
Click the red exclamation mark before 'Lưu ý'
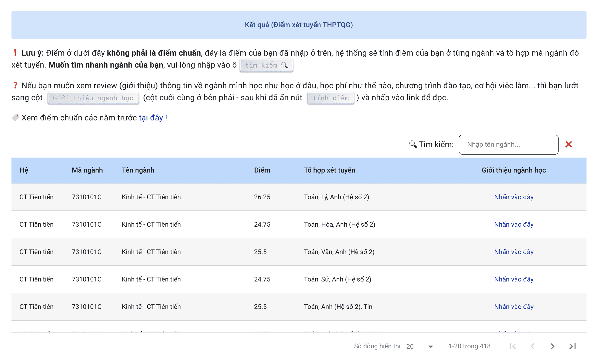[15, 53]
